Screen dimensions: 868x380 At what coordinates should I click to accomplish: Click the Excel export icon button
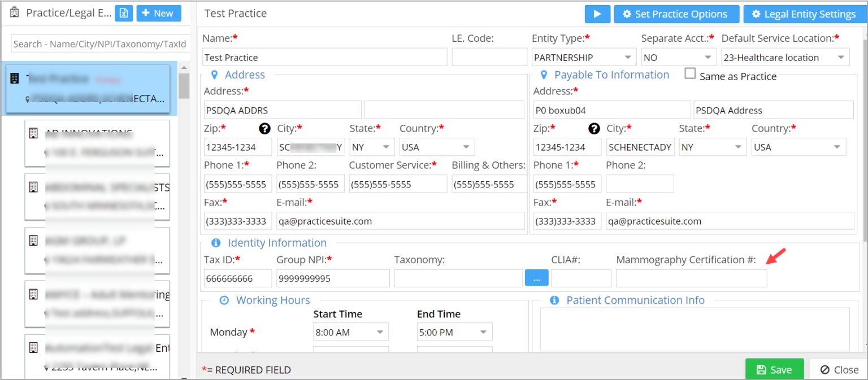[x=124, y=14]
